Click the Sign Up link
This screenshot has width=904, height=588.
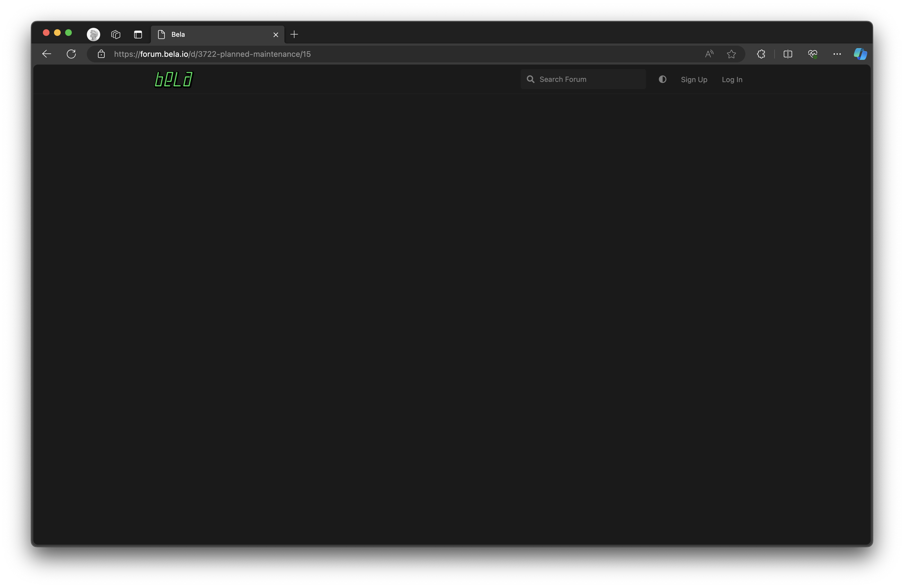(x=694, y=80)
